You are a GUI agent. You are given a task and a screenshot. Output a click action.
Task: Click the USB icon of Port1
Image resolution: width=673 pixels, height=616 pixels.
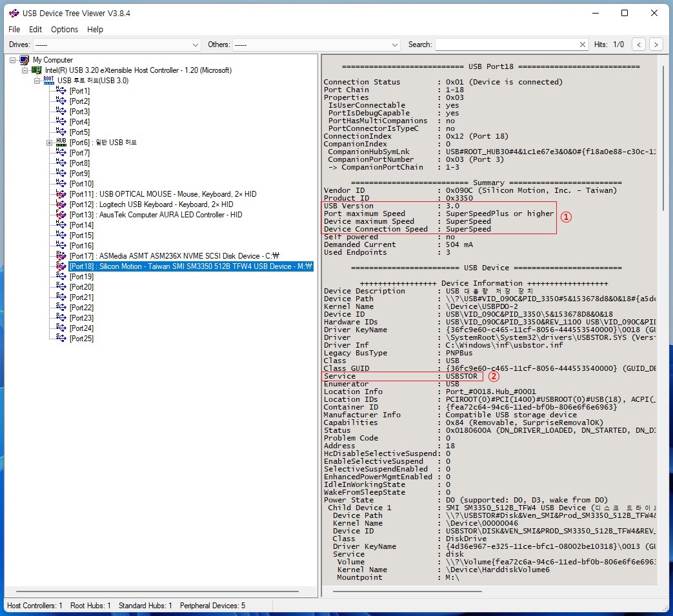[x=61, y=90]
